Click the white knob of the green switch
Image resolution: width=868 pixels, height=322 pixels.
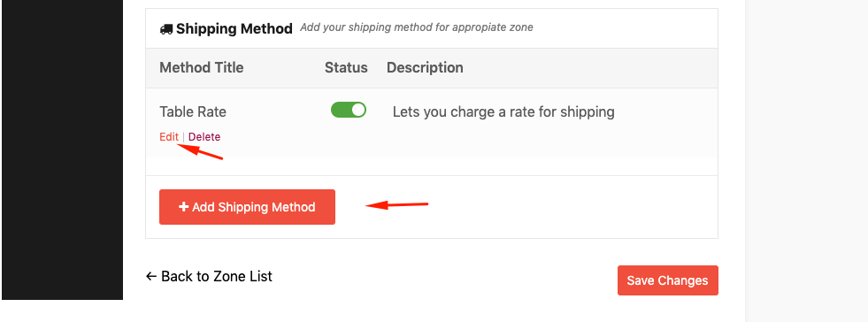(358, 110)
